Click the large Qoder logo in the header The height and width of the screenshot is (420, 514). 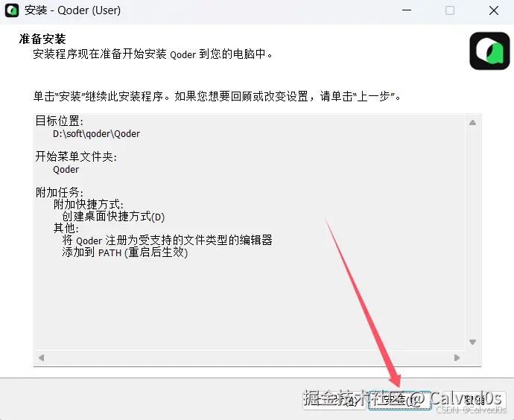click(489, 51)
